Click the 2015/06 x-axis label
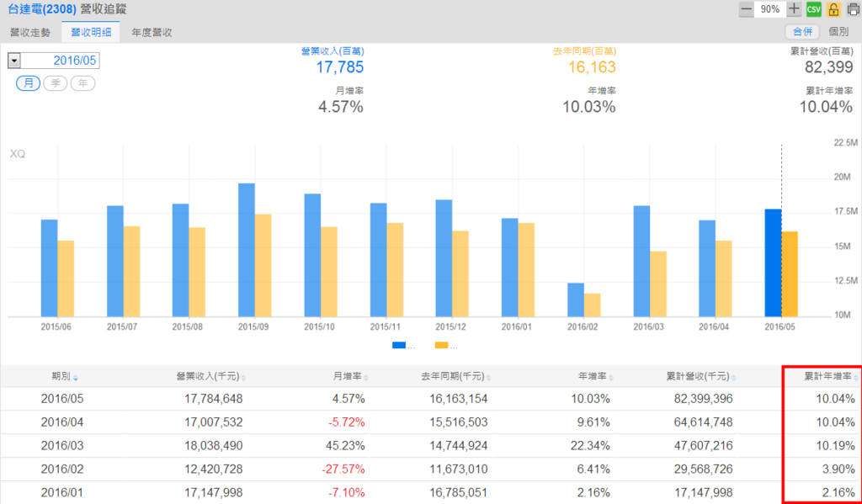862x504 pixels. pos(56,326)
